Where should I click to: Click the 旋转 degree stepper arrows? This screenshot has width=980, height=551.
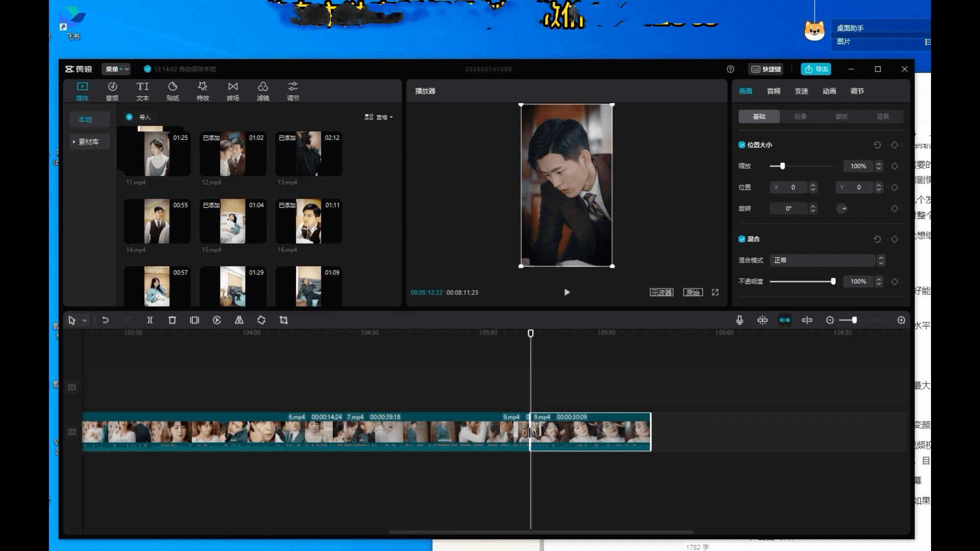click(813, 209)
